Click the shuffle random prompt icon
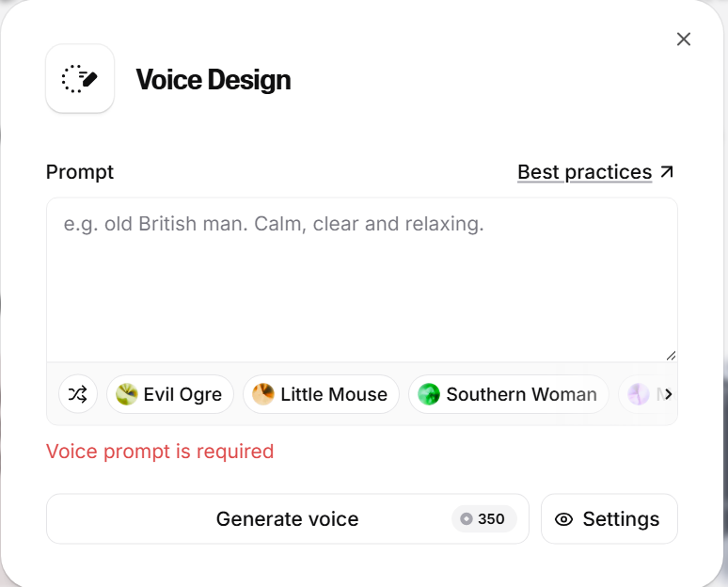 click(x=78, y=394)
